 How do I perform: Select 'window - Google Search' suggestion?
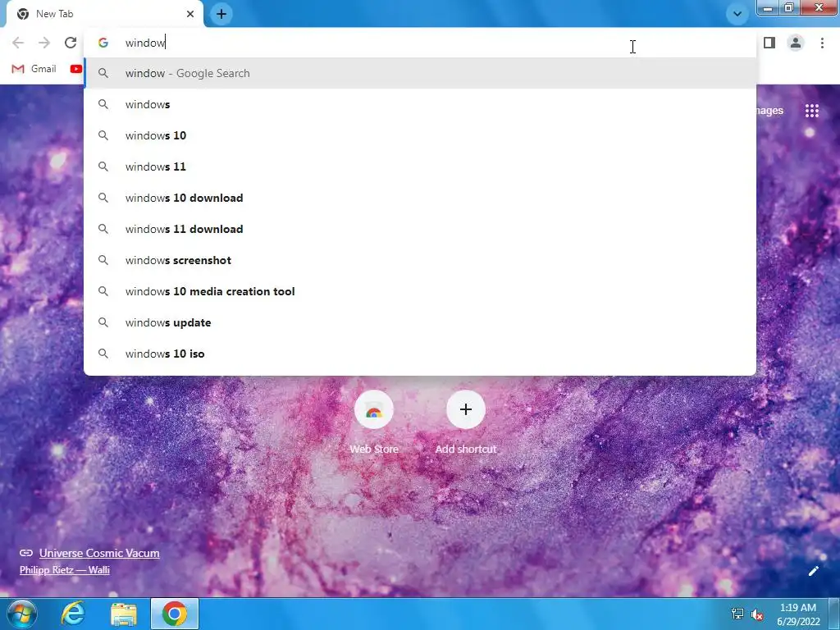pyautogui.click(x=420, y=73)
